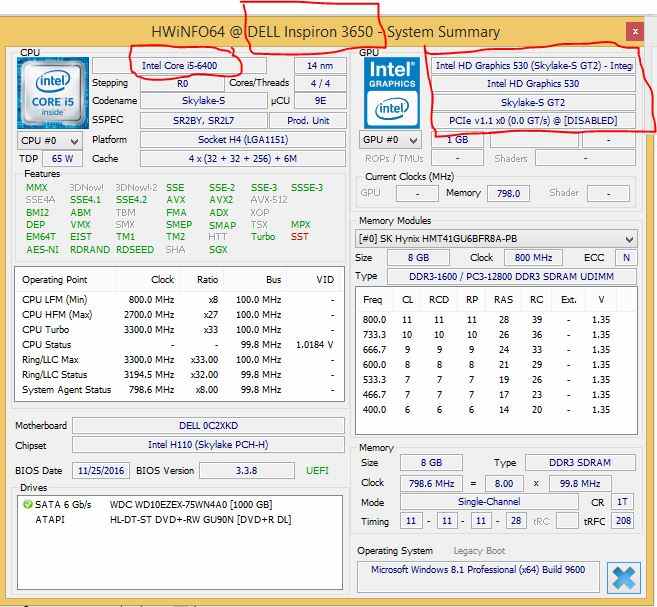Select the HL-DT-ST DVD+-RW drive entry
Image resolution: width=657 pixels, height=607 pixels.
pos(200,519)
